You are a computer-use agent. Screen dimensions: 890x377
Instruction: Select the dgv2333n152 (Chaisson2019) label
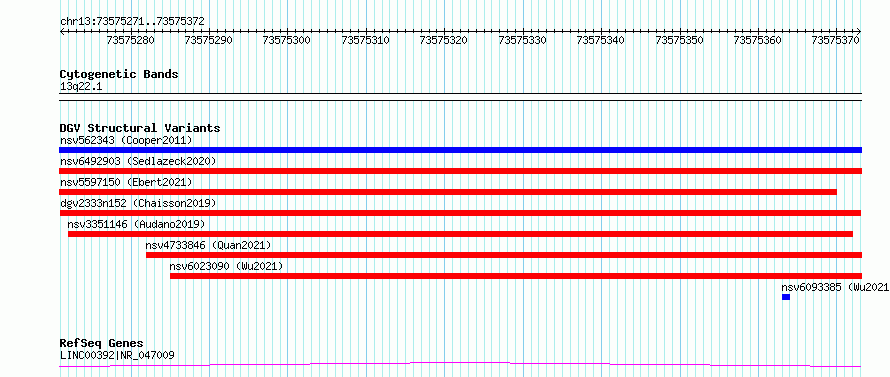click(138, 203)
